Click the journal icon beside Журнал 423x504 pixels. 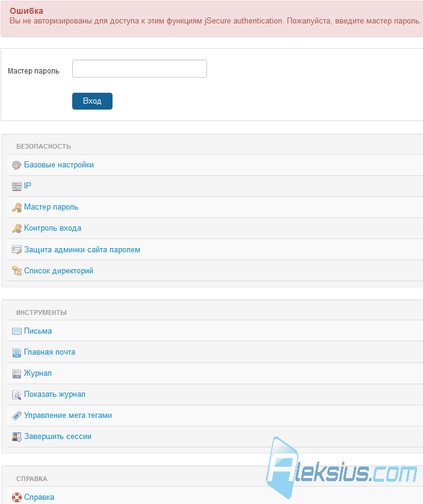pos(16,373)
